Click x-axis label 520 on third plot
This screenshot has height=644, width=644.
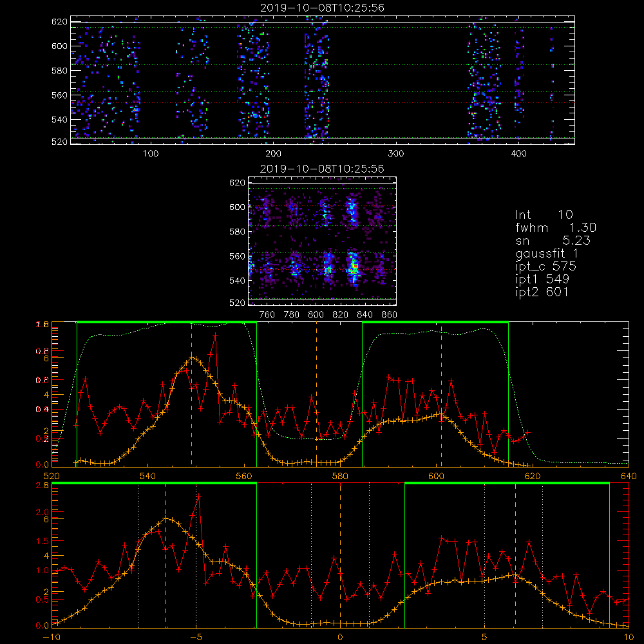coord(52,476)
